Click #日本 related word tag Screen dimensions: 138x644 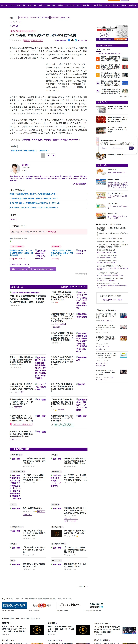coord(13,219)
